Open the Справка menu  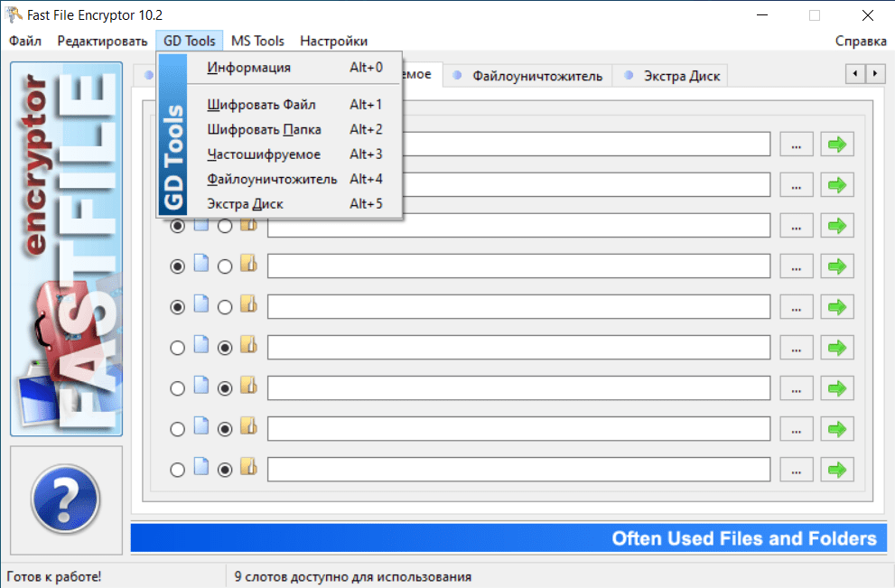pyautogui.click(x=861, y=42)
